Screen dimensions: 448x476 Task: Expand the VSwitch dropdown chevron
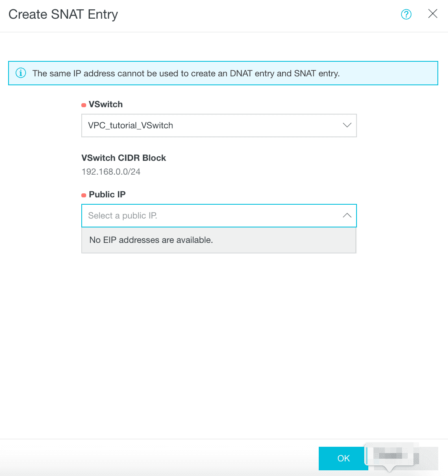click(347, 125)
